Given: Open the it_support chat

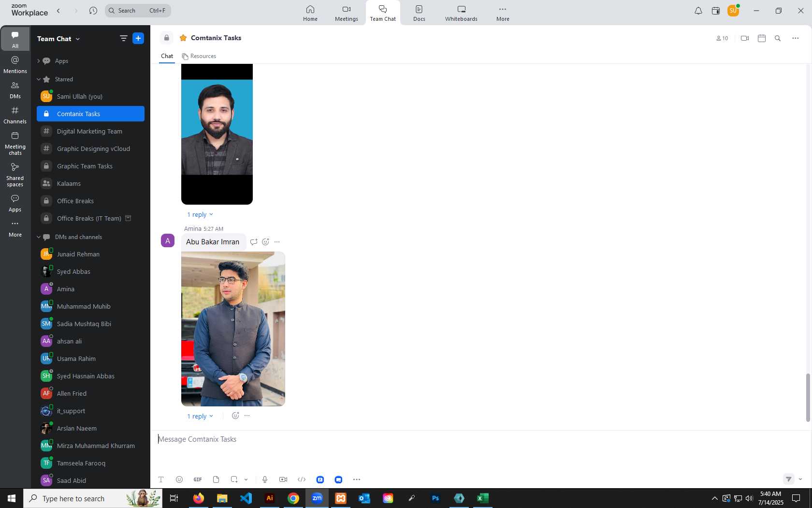Looking at the screenshot, I should [90, 411].
